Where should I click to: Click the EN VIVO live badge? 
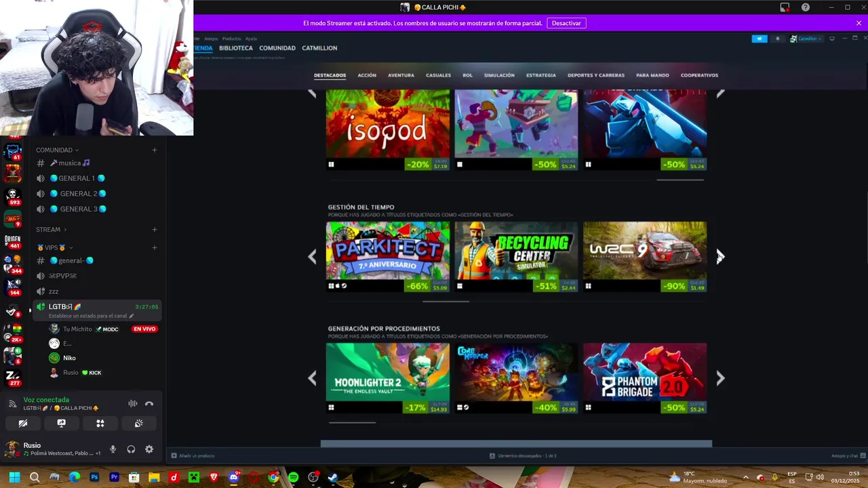pos(144,329)
